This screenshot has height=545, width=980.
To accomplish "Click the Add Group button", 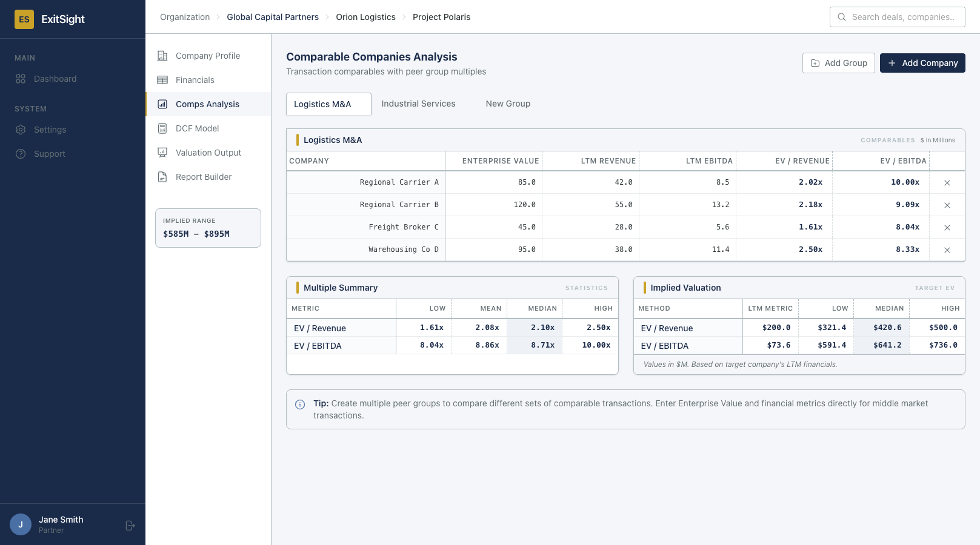I will tap(838, 62).
